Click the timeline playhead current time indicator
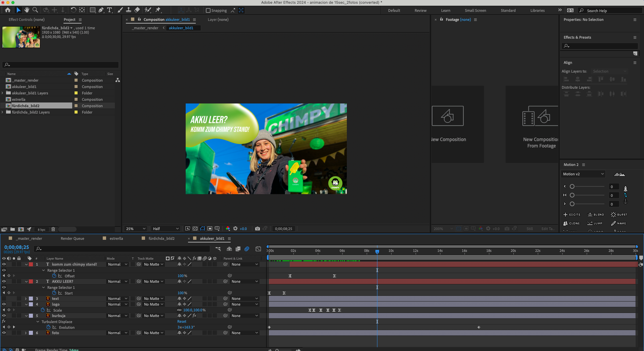The image size is (644, 351). click(x=377, y=252)
